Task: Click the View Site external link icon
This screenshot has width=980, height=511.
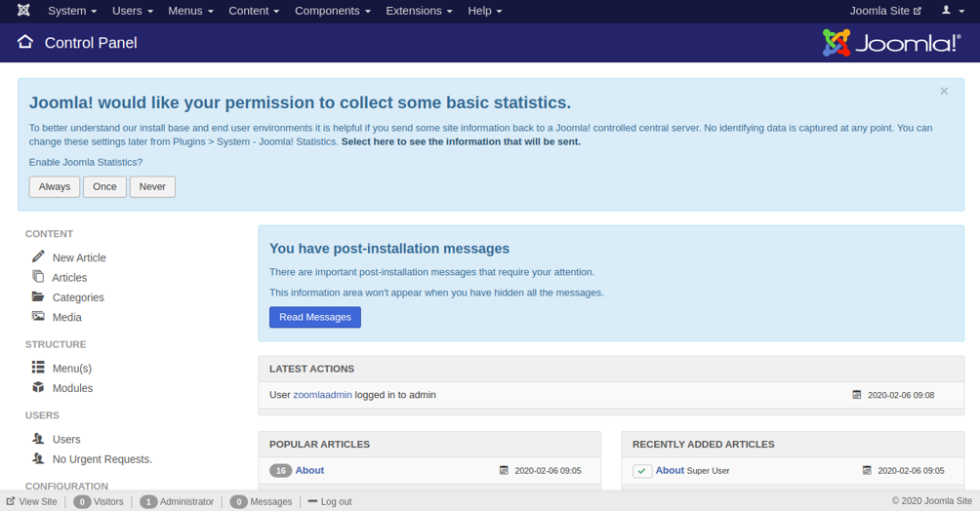Action: coord(11,501)
